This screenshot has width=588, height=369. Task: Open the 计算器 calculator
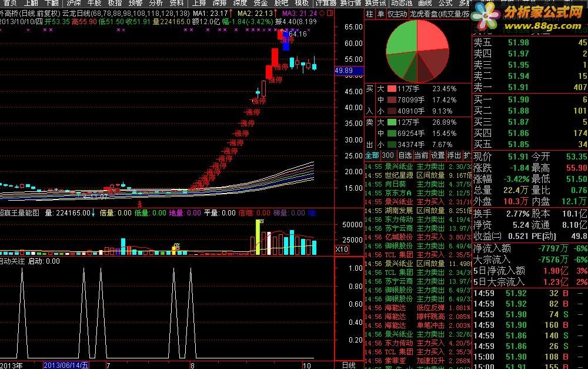326,3
